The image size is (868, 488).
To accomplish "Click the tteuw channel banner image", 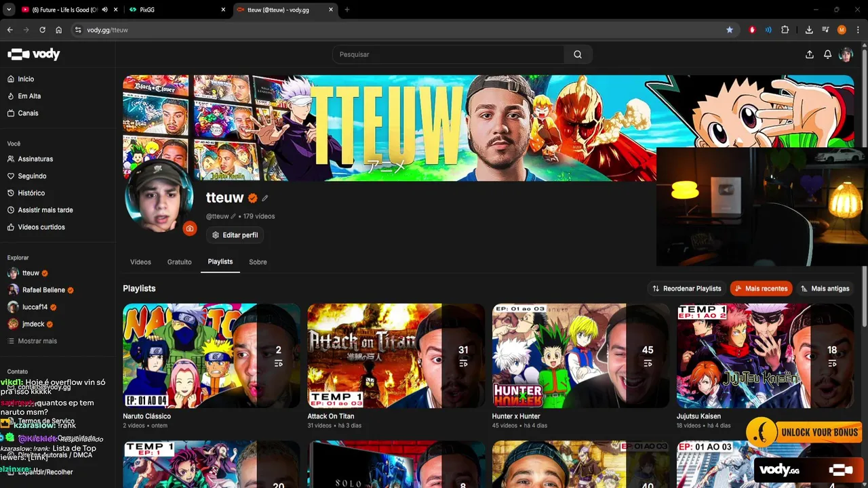I will click(x=488, y=128).
